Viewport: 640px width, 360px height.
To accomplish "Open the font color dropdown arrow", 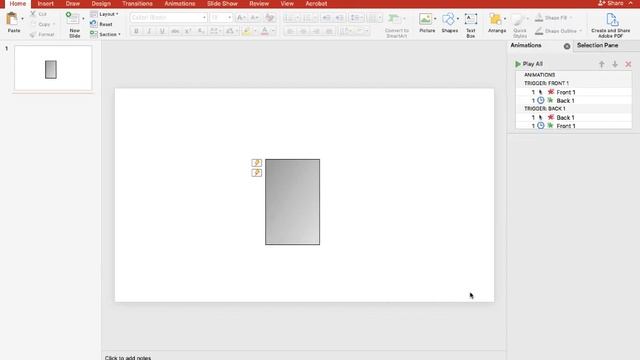I will pyautogui.click(x=273, y=31).
